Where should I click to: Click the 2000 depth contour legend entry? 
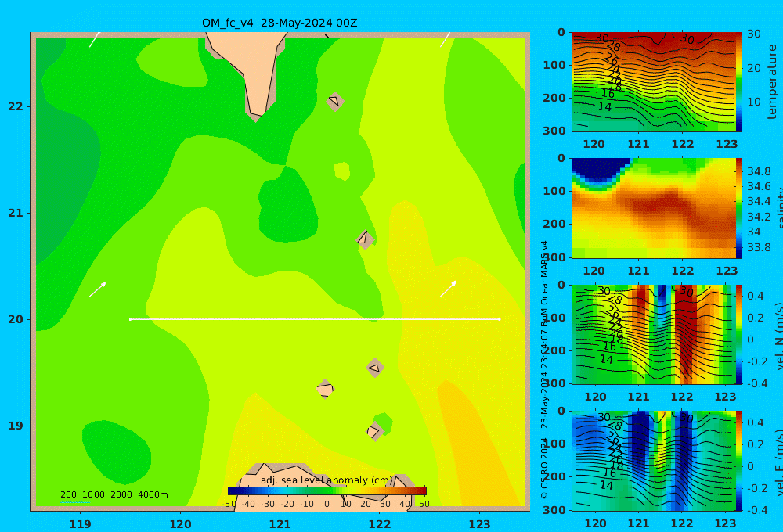tap(121, 494)
